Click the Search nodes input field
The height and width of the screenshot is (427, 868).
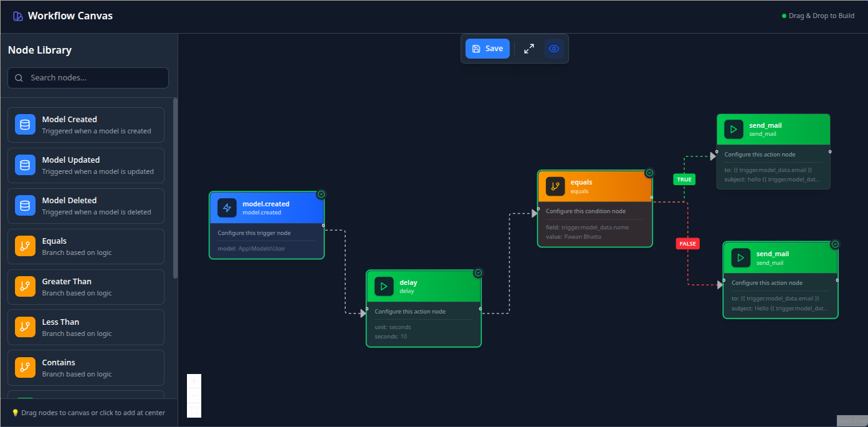[87, 77]
